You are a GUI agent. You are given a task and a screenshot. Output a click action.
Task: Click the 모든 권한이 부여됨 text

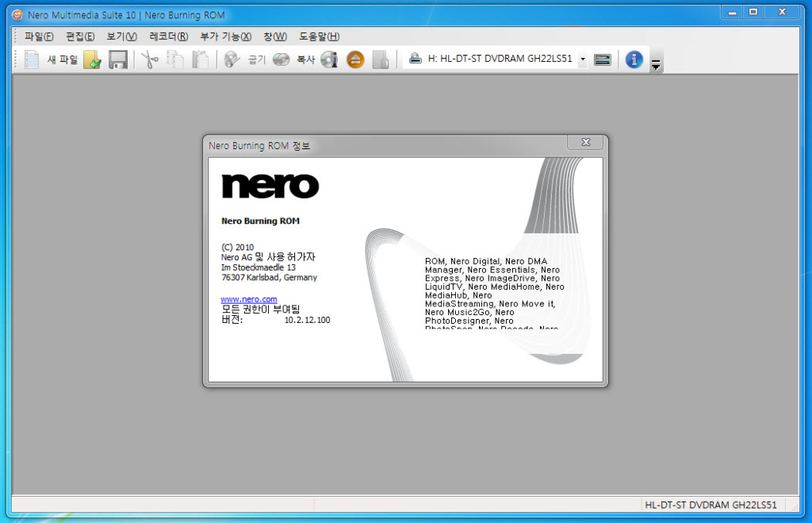point(260,310)
